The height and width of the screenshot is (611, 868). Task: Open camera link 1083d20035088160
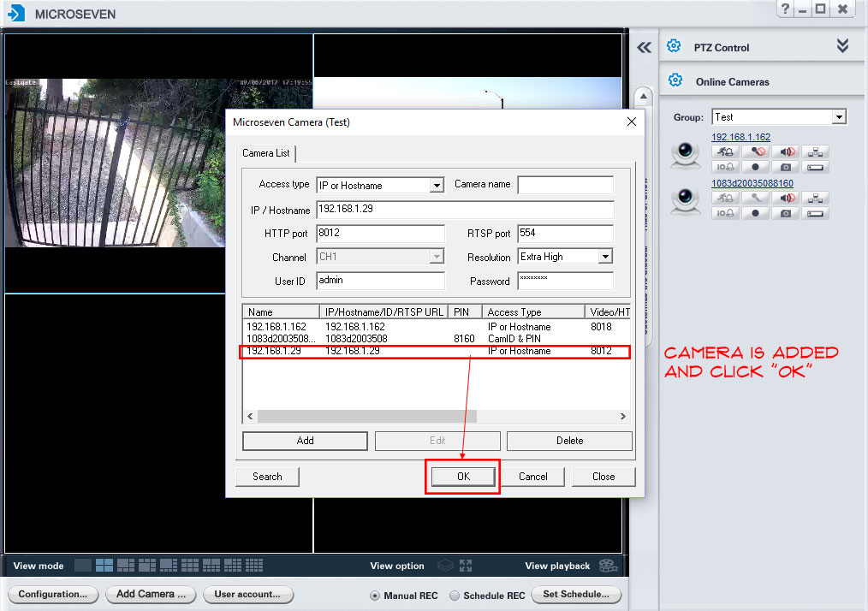click(x=752, y=183)
